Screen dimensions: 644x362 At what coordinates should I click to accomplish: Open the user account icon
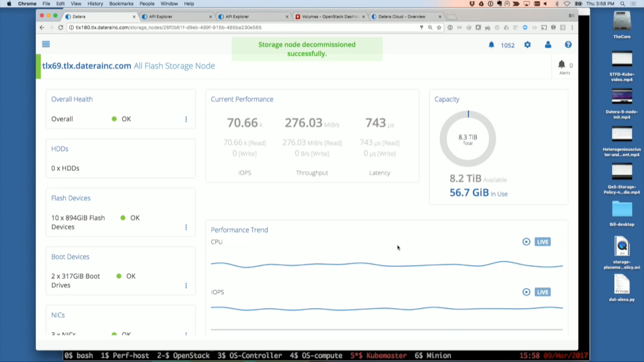pyautogui.click(x=548, y=45)
